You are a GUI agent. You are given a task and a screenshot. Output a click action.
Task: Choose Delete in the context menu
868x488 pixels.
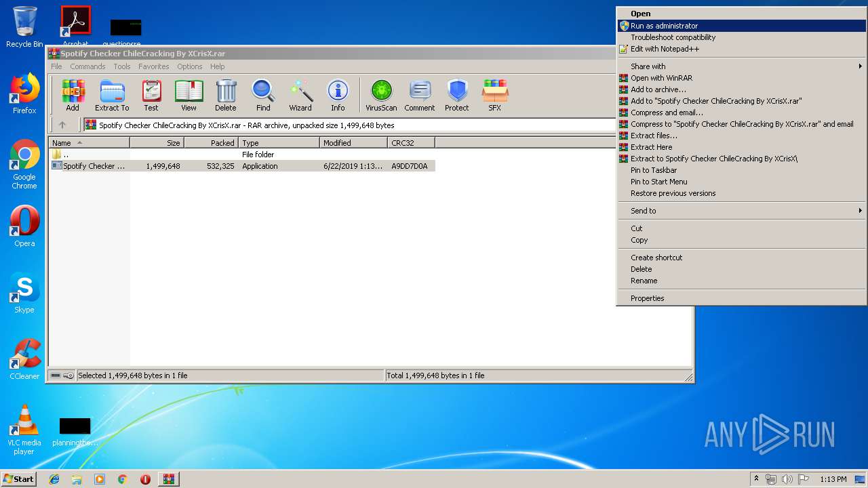coord(741,269)
